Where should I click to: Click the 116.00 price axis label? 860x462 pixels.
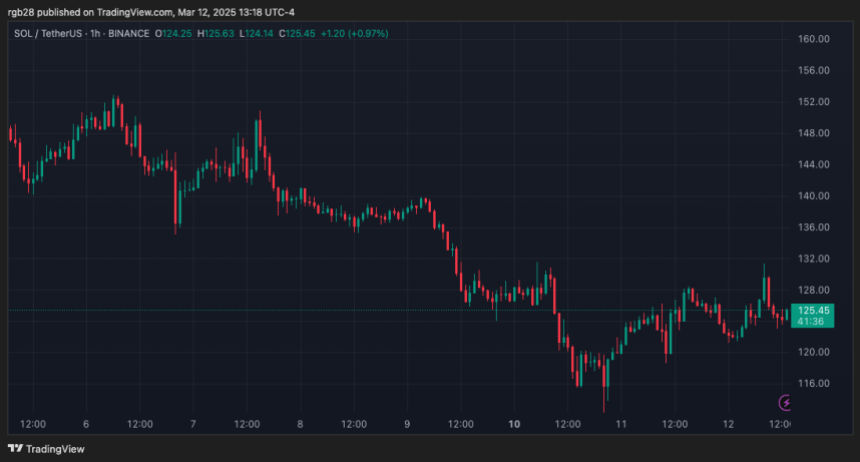point(815,383)
